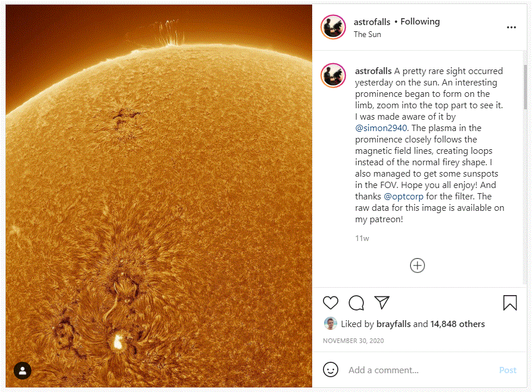532x392 pixels.
Task: View the 14,848 others likes list
Action: point(457,324)
